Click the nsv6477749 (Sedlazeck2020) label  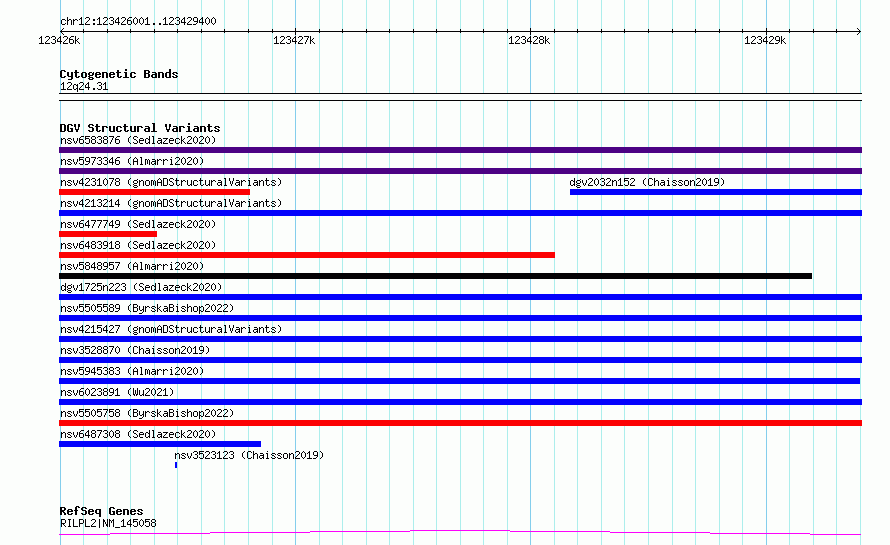coord(138,224)
